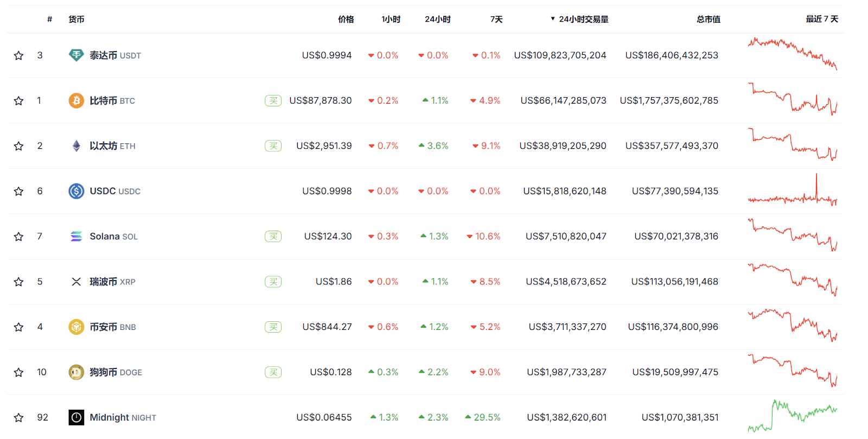Click the 最近 7 天 column header
The height and width of the screenshot is (439, 868).
(x=822, y=19)
